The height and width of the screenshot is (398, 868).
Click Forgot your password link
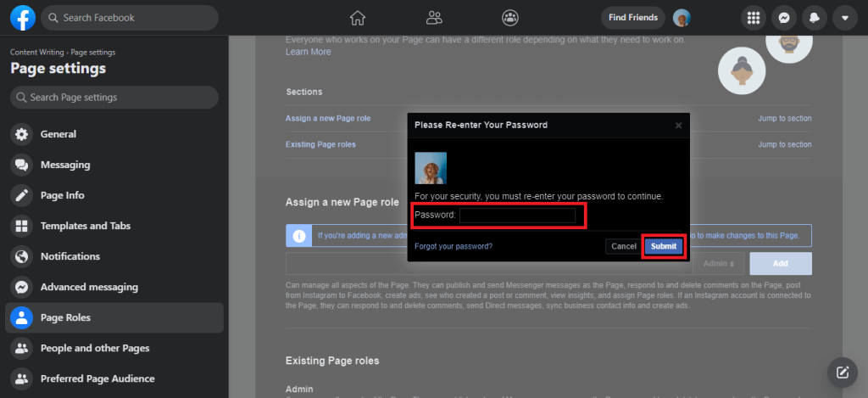click(453, 246)
